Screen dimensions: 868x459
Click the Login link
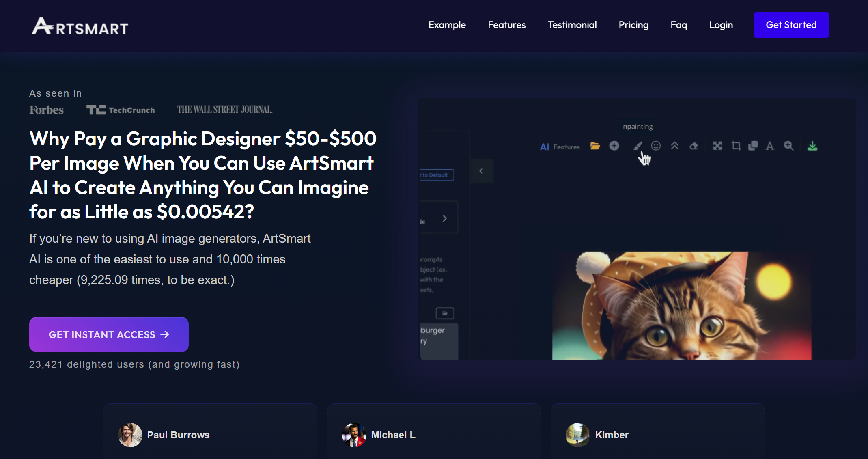(721, 25)
